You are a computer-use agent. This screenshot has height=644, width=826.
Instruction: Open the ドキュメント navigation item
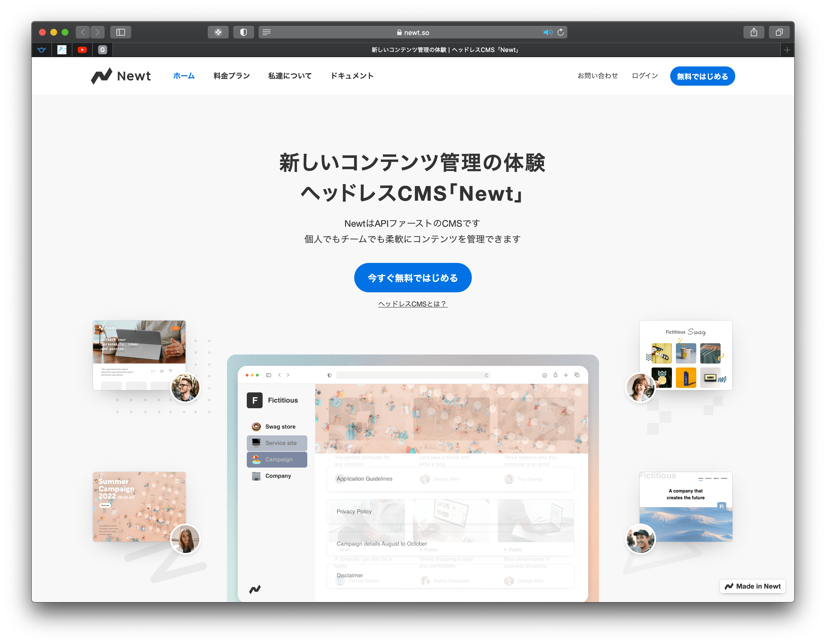[x=352, y=76]
